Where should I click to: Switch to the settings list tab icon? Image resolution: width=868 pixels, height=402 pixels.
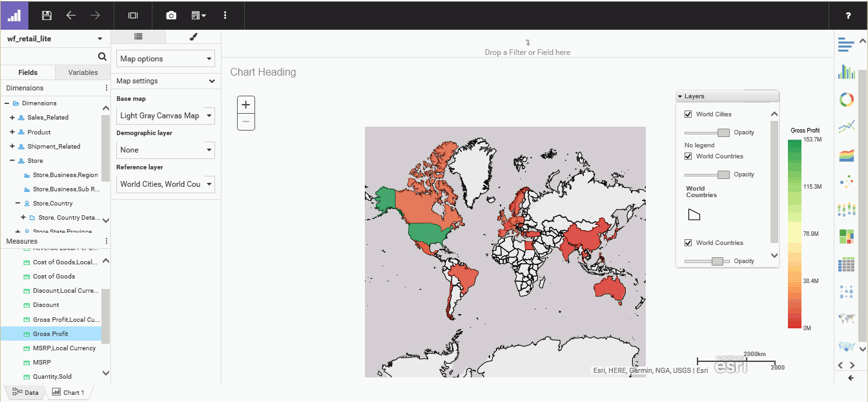coord(138,37)
